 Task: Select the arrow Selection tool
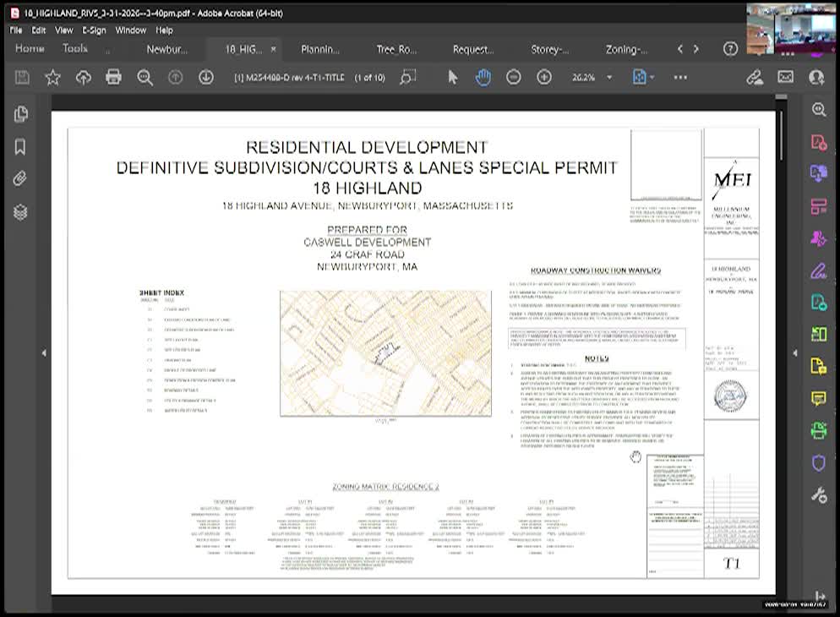pos(454,76)
